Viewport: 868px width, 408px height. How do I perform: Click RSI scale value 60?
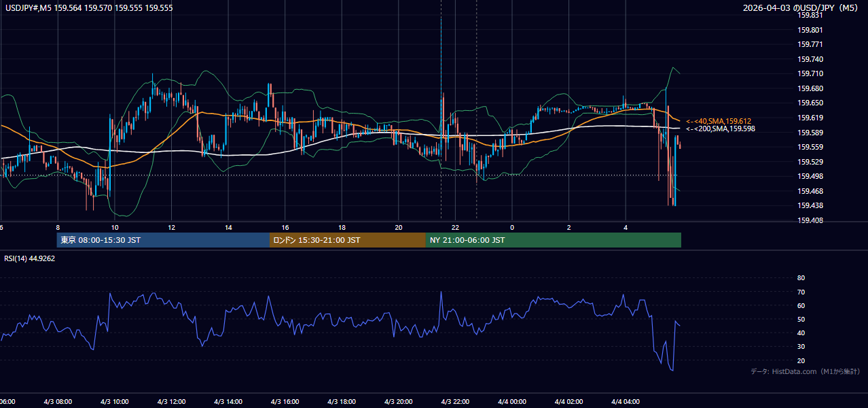click(801, 305)
